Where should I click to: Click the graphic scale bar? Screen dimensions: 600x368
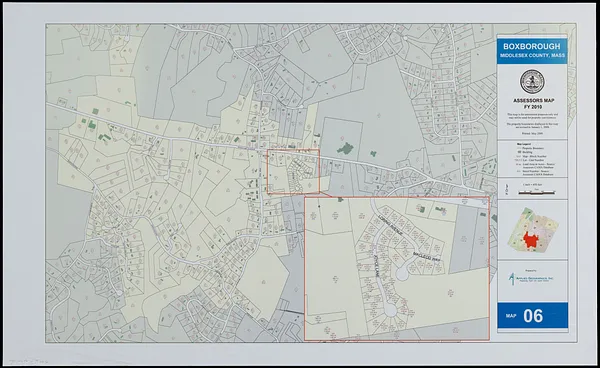coord(536,192)
